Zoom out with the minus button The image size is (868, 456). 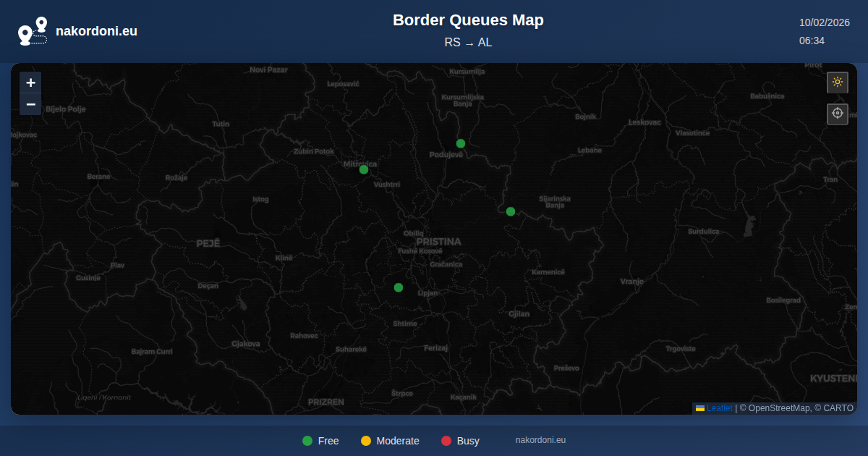(30, 104)
